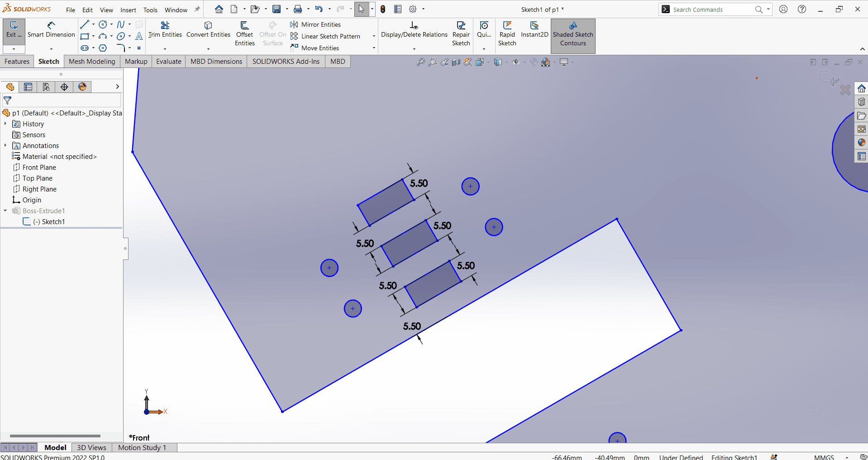Select the Corner Rectangle tool

[x=84, y=36]
